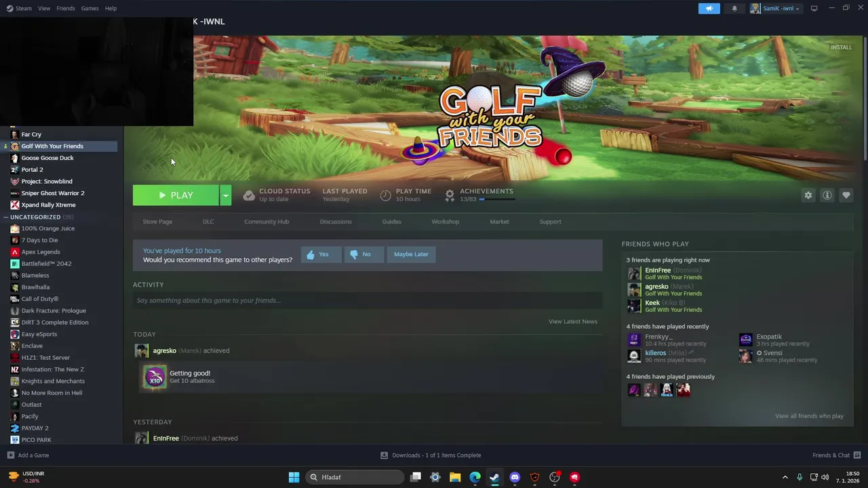Open the View menu
The height and width of the screenshot is (488, 868).
[44, 8]
